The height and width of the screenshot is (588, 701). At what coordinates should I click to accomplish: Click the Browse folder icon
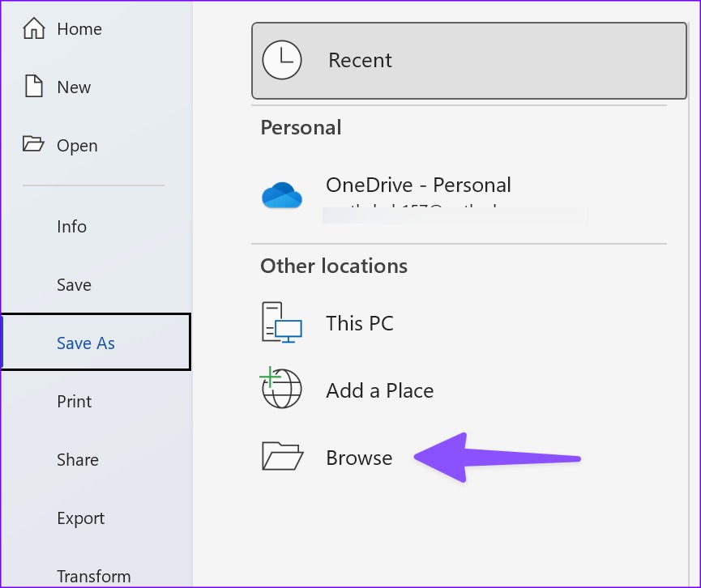(283, 456)
